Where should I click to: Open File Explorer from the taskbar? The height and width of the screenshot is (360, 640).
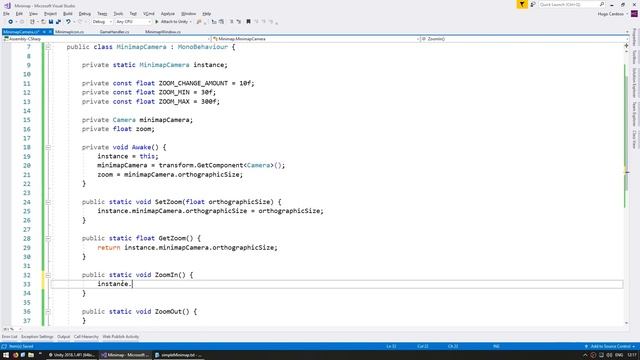(x=31, y=355)
